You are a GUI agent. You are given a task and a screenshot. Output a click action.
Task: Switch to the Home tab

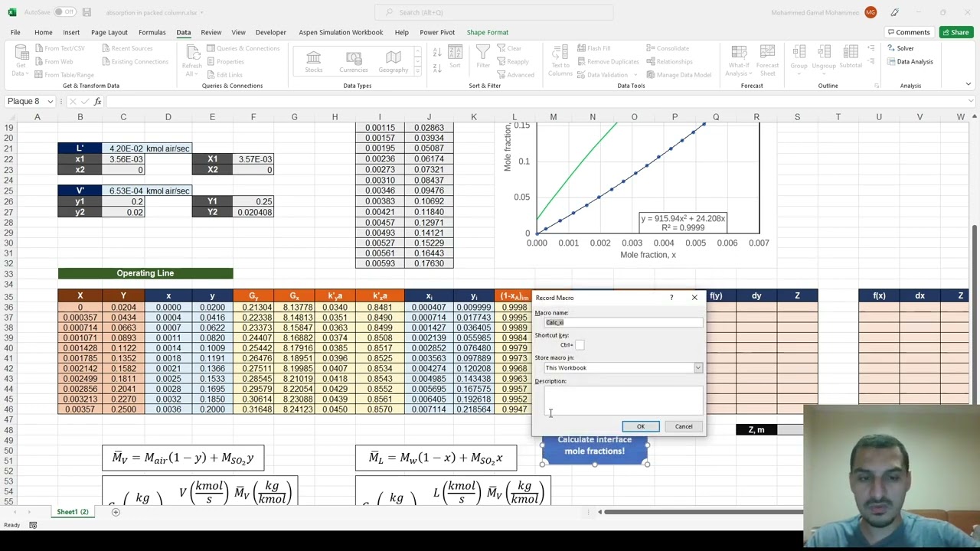click(44, 32)
